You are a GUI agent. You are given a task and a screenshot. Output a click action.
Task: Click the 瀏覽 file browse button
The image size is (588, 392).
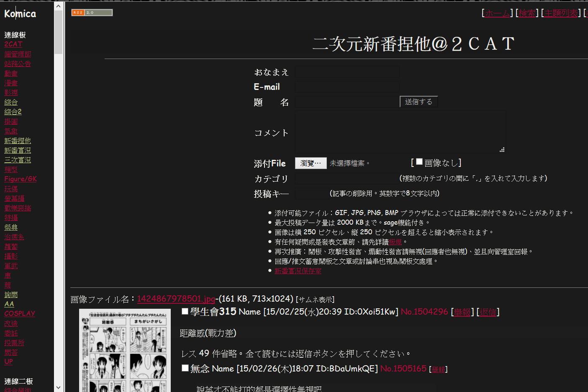[311, 163]
